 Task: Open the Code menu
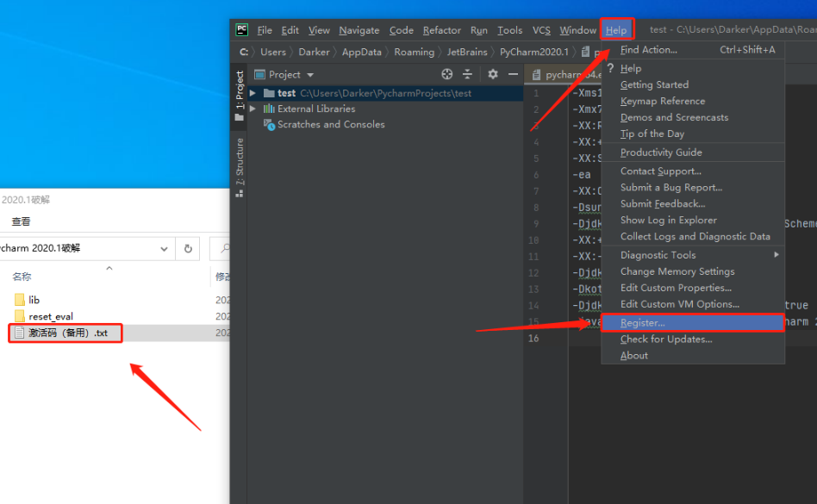point(402,30)
